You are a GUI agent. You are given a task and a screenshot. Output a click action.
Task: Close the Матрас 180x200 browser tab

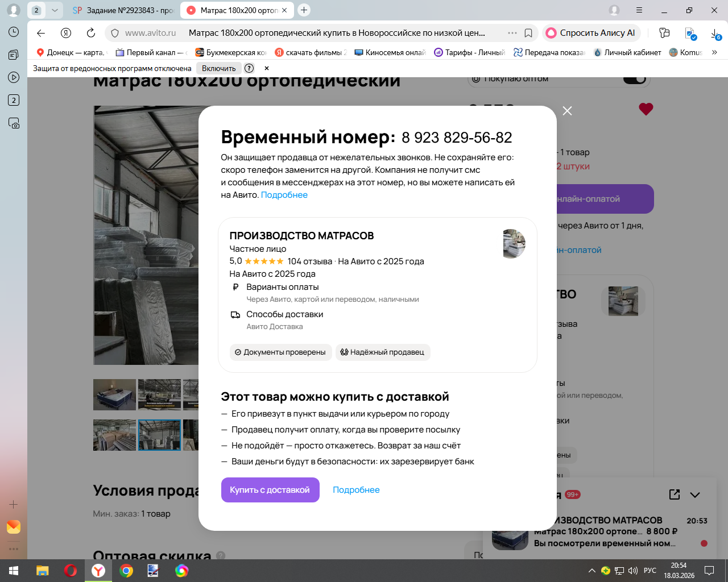click(x=284, y=10)
